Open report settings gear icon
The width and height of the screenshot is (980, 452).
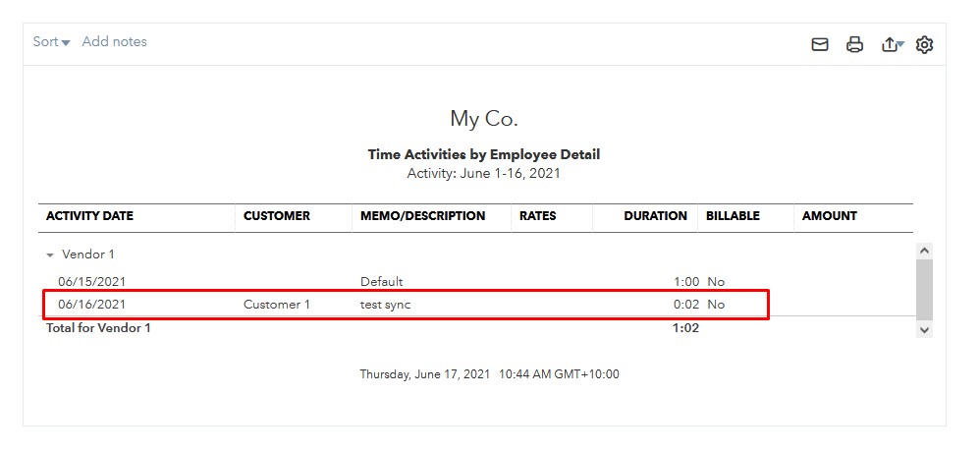924,44
